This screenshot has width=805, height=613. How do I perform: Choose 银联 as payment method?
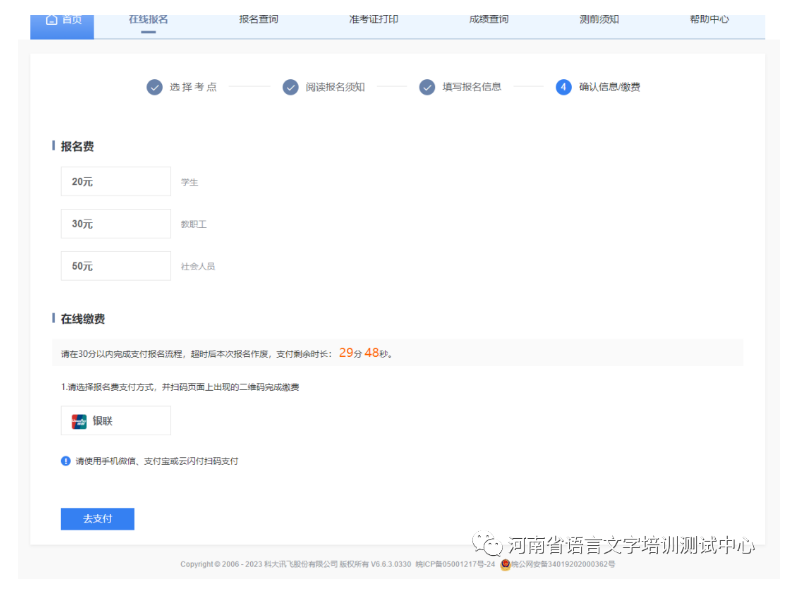pos(115,421)
